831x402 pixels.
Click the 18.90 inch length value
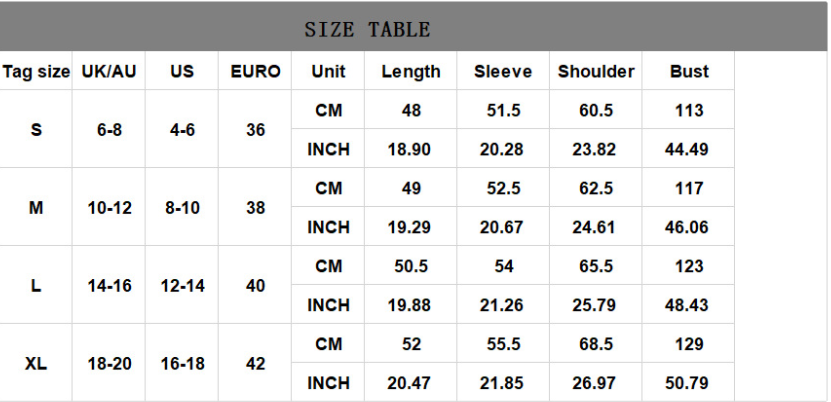(410, 150)
